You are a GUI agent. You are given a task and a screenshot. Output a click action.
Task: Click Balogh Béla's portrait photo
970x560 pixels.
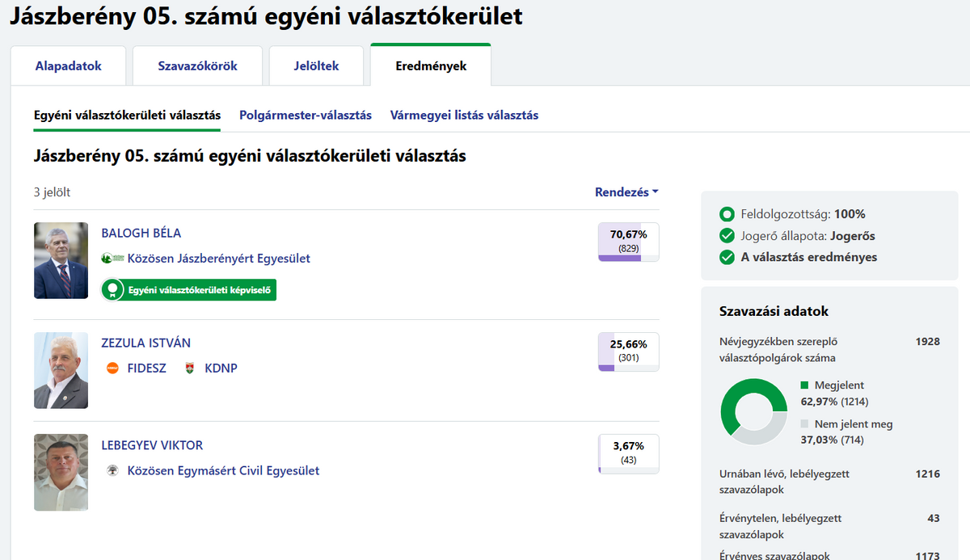tap(61, 260)
